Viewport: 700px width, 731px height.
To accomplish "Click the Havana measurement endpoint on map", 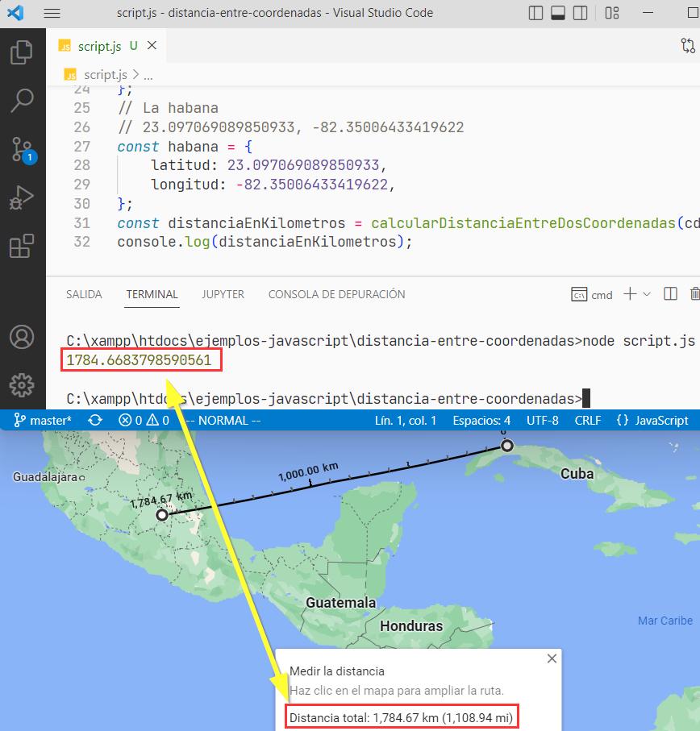I will (x=507, y=446).
